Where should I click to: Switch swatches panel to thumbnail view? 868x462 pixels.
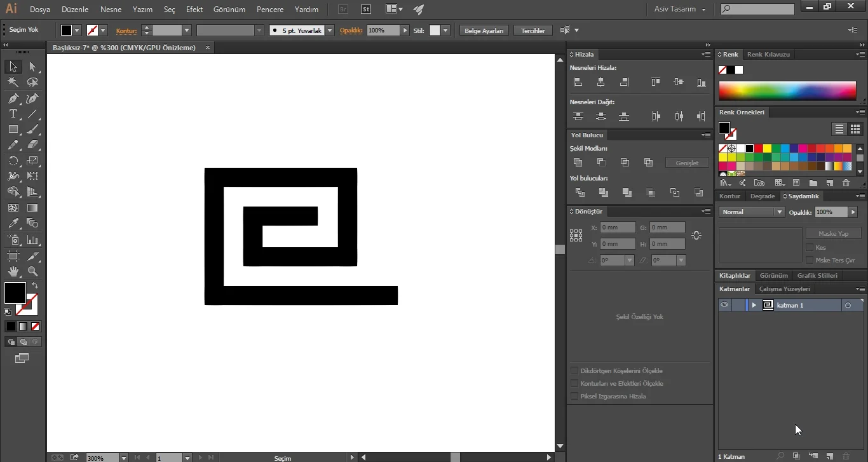[x=855, y=129]
